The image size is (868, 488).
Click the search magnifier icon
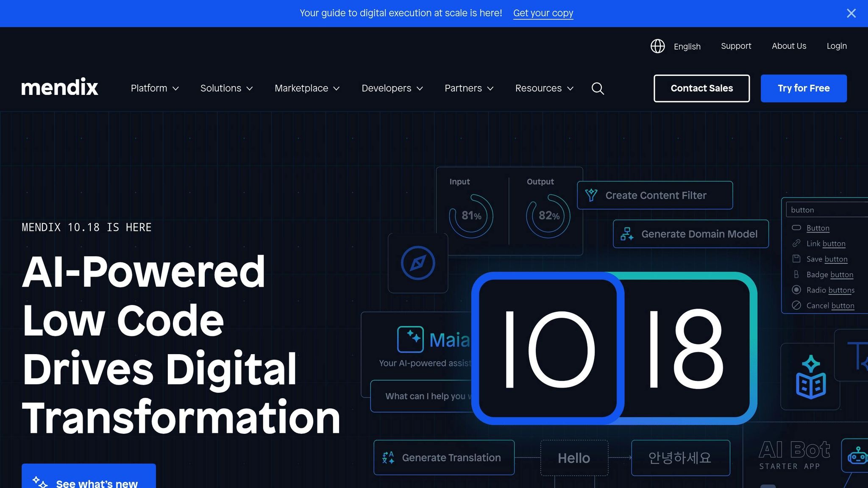(x=598, y=89)
